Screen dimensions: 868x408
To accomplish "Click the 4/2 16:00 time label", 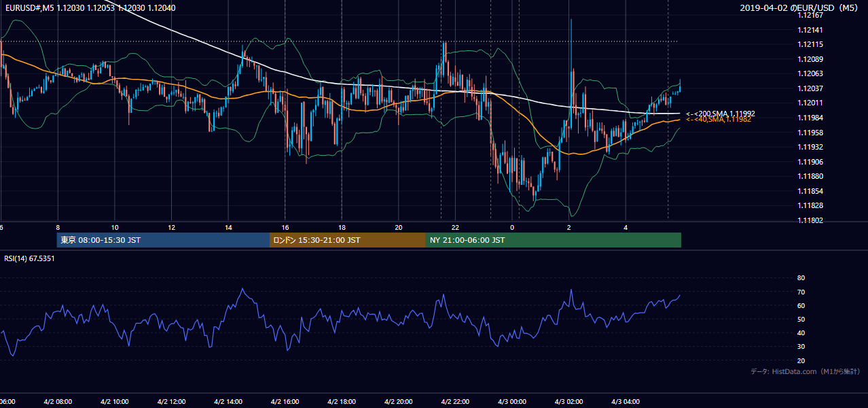I will 285,401.
